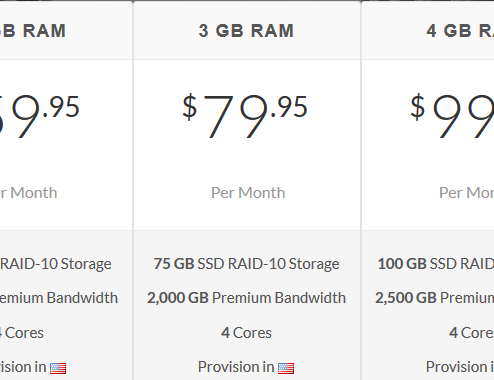The height and width of the screenshot is (380, 494).
Task: Click Per Month under $79.95
Action: pyautogui.click(x=248, y=193)
